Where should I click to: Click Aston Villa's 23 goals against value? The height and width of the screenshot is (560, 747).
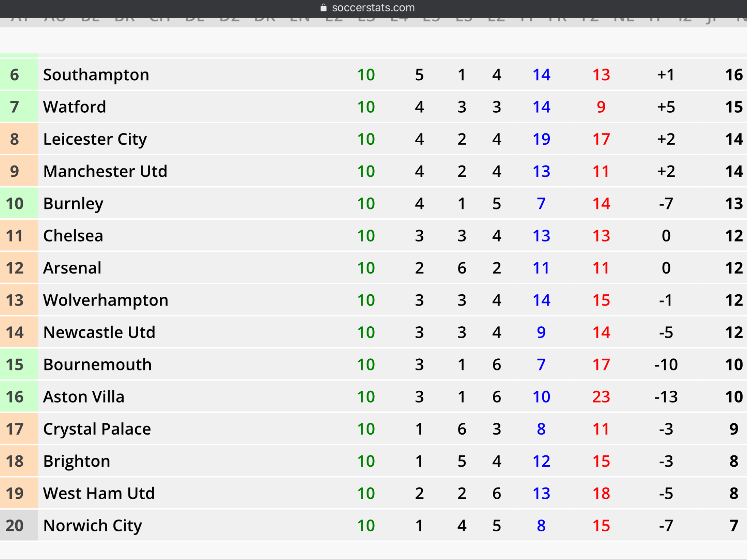601,397
